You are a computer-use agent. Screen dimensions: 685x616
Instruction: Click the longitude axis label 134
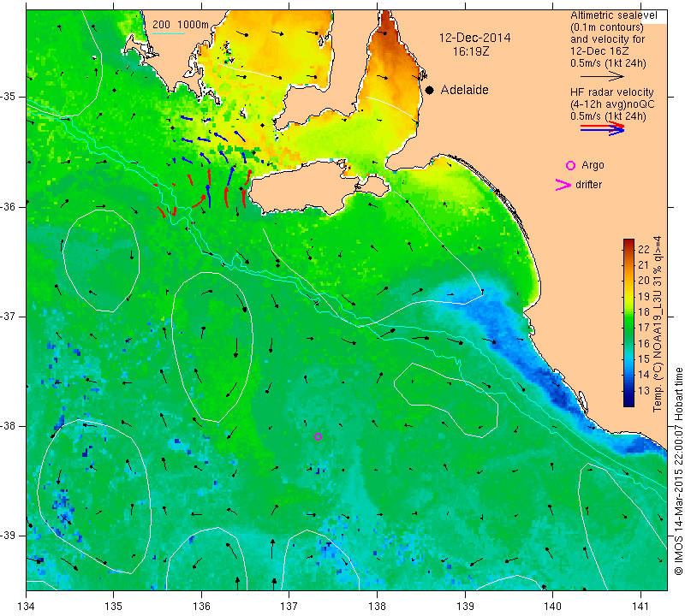coord(27,607)
